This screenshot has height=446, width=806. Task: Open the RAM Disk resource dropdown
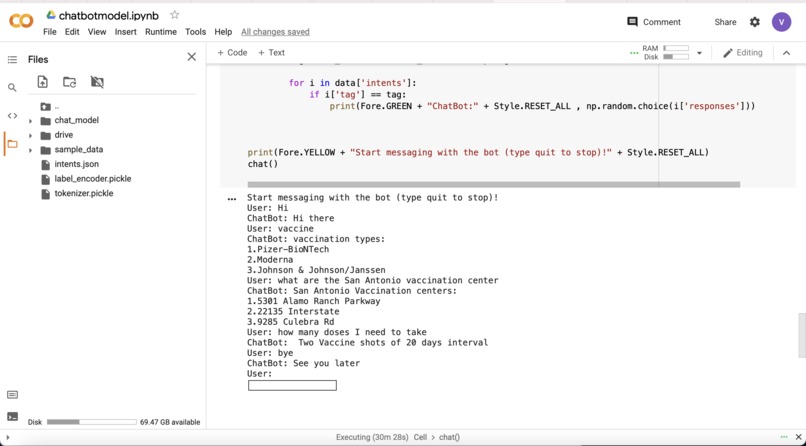(699, 53)
